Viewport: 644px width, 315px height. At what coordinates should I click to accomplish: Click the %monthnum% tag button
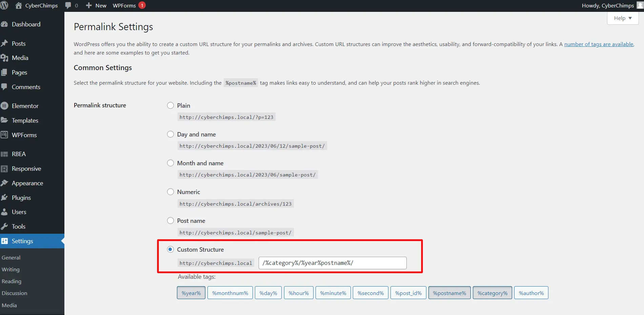[x=230, y=293]
